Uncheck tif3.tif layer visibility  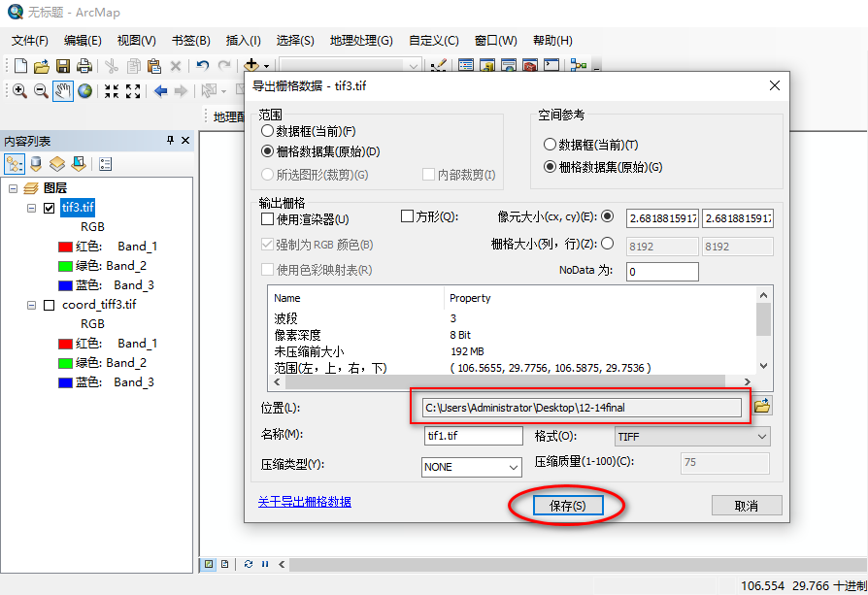(x=50, y=208)
